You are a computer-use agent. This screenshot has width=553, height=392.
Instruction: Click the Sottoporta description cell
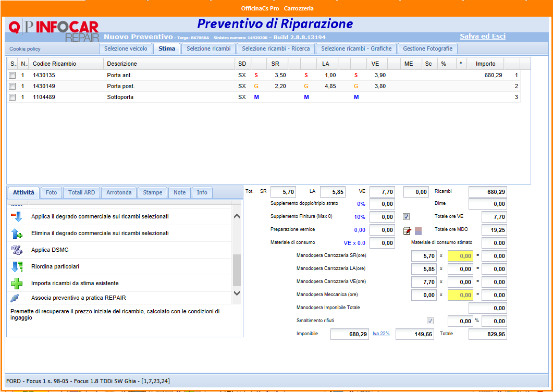(120, 97)
